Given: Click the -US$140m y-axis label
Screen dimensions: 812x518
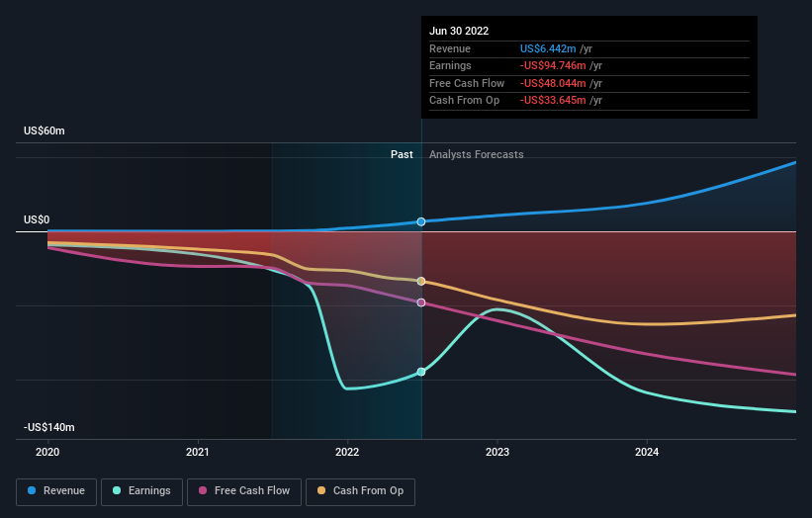Looking at the screenshot, I should [49, 427].
